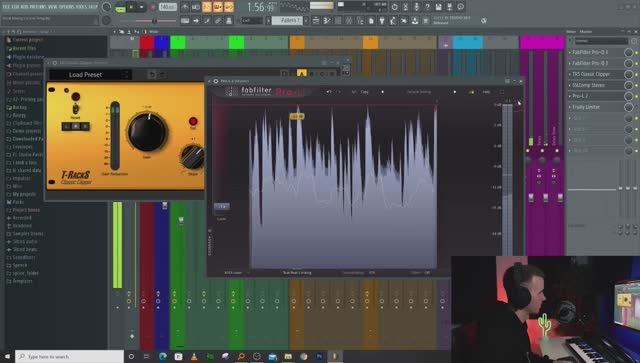Open the Sliced audio browser folder
The width and height of the screenshot is (640, 363).
point(25,242)
